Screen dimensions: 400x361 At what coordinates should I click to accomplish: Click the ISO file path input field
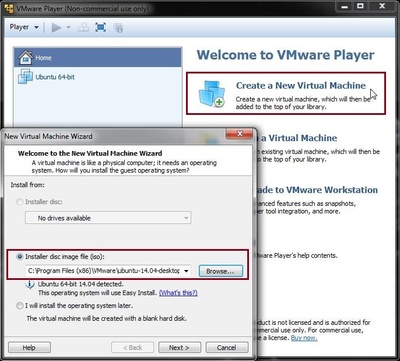click(104, 271)
